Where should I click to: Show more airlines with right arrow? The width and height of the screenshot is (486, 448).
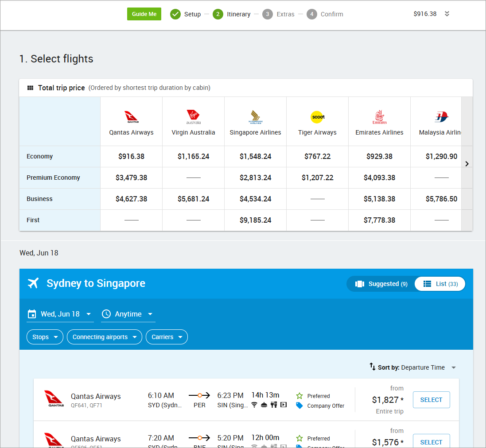click(x=467, y=164)
